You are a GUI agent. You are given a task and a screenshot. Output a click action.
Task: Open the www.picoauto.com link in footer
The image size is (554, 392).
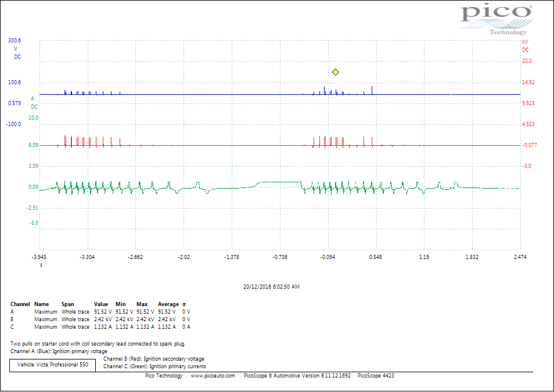(x=213, y=375)
